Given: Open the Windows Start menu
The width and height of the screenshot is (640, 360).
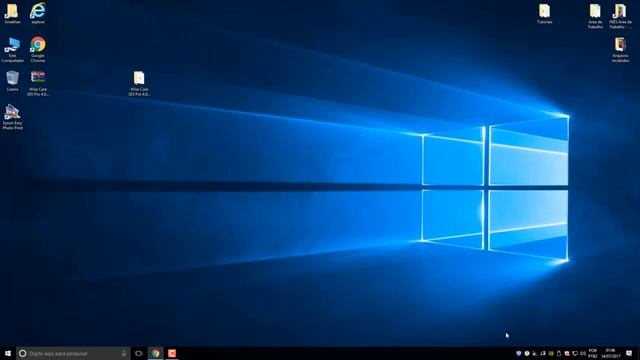Looking at the screenshot, I should click(8, 353).
